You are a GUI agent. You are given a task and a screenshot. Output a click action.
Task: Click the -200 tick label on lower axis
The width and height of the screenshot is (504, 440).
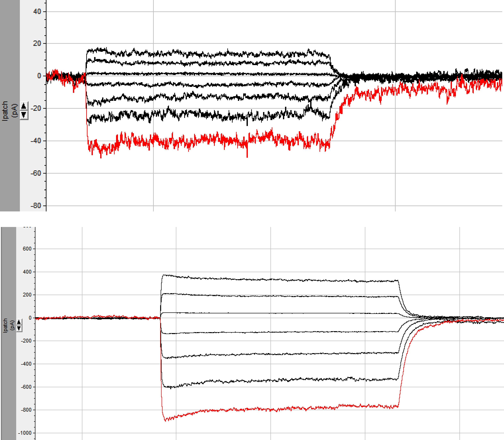[x=26, y=341]
